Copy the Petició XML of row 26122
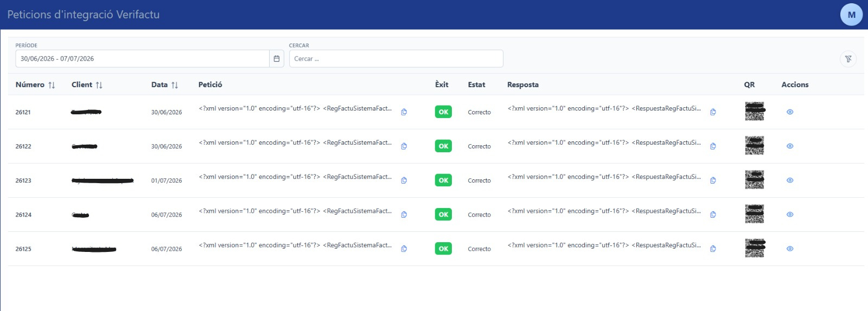 point(404,146)
